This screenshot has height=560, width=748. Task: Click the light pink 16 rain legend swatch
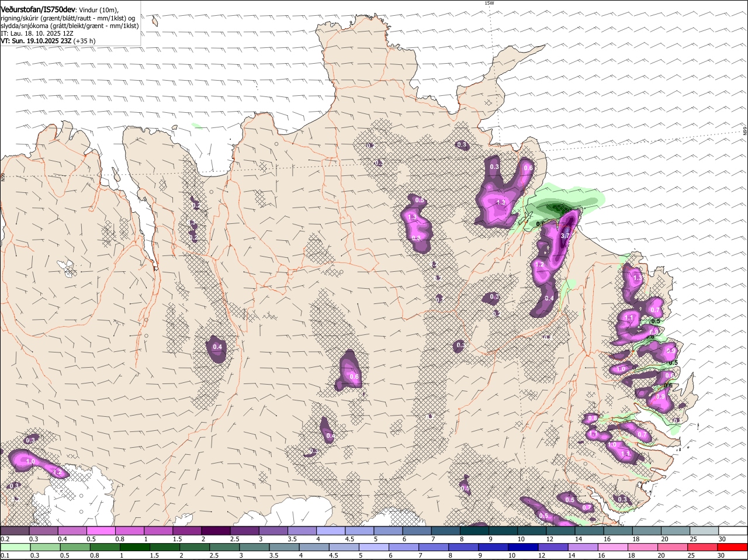point(614,548)
